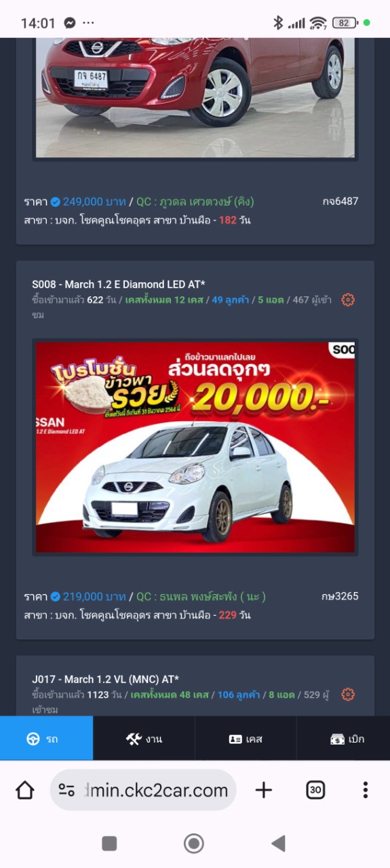Tap the Android back navigation button
This screenshot has height=868, width=390.
click(278, 843)
